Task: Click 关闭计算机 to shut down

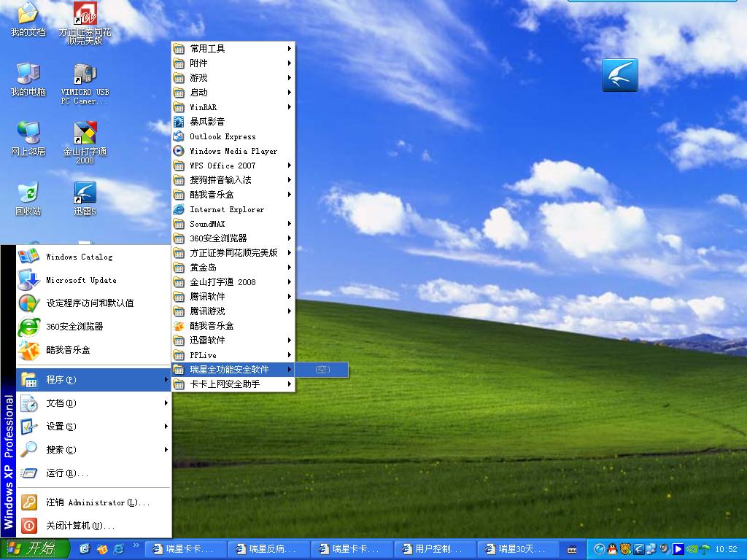Action: click(x=80, y=526)
